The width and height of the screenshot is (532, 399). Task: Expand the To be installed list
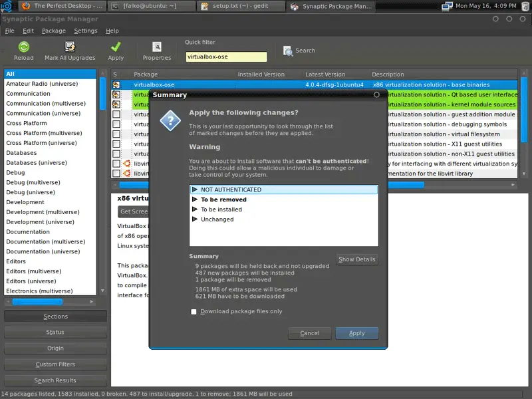pos(195,209)
